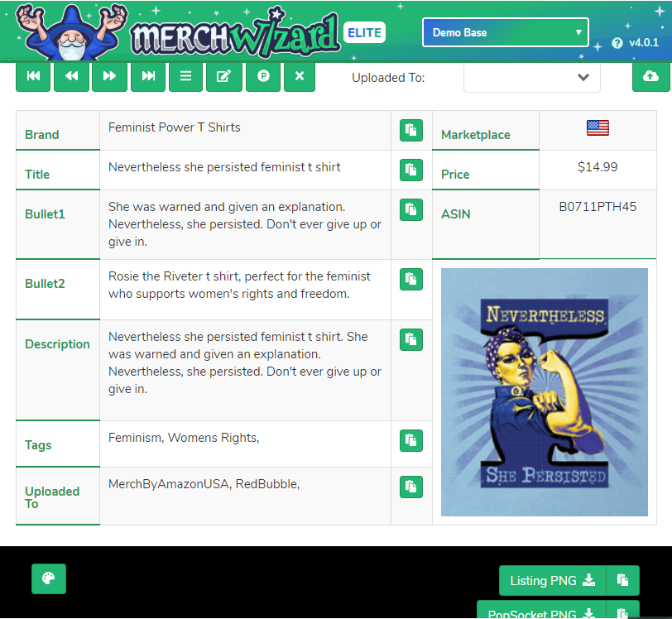Click the version v4.0.1 text
672x619 pixels.
[644, 43]
